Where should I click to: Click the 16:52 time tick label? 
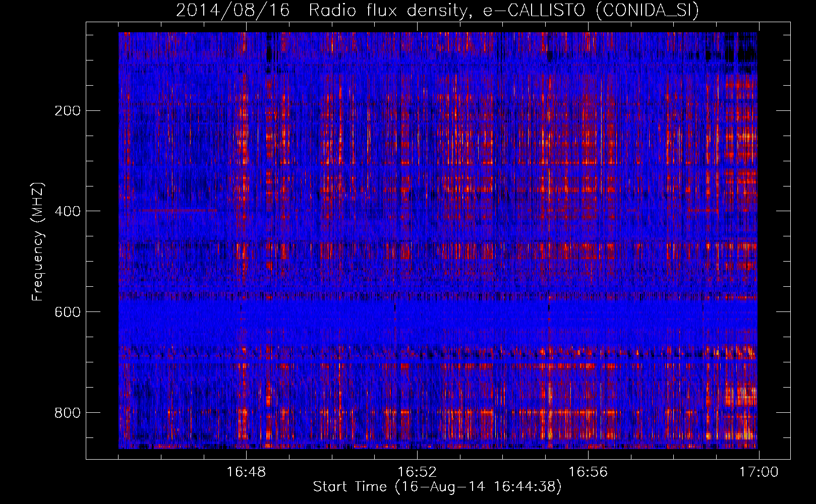(417, 472)
